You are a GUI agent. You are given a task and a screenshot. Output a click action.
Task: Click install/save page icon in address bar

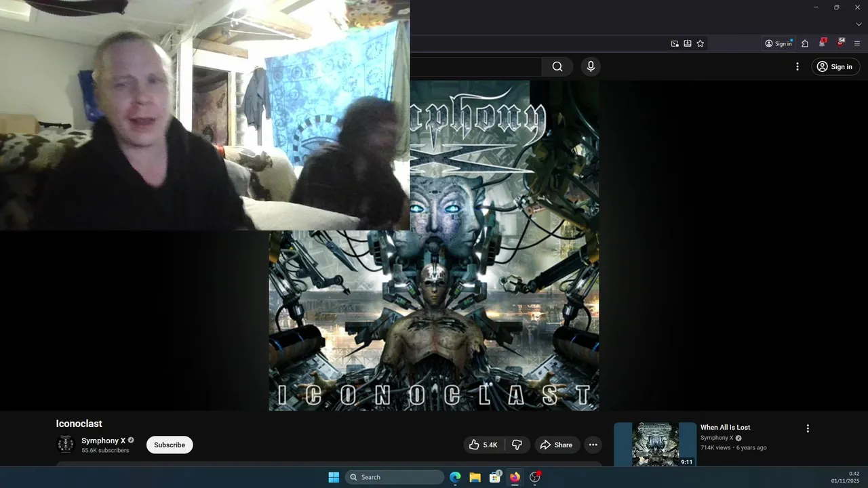click(688, 43)
